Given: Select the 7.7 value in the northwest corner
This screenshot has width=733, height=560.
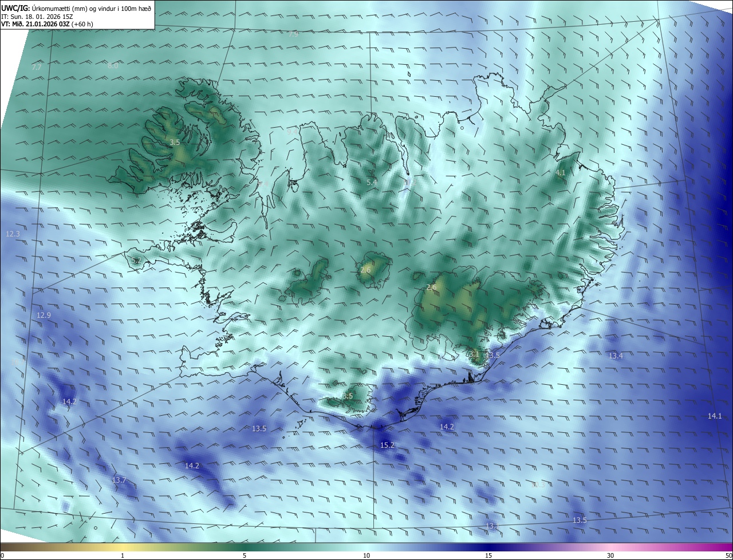Looking at the screenshot, I should click(37, 67).
